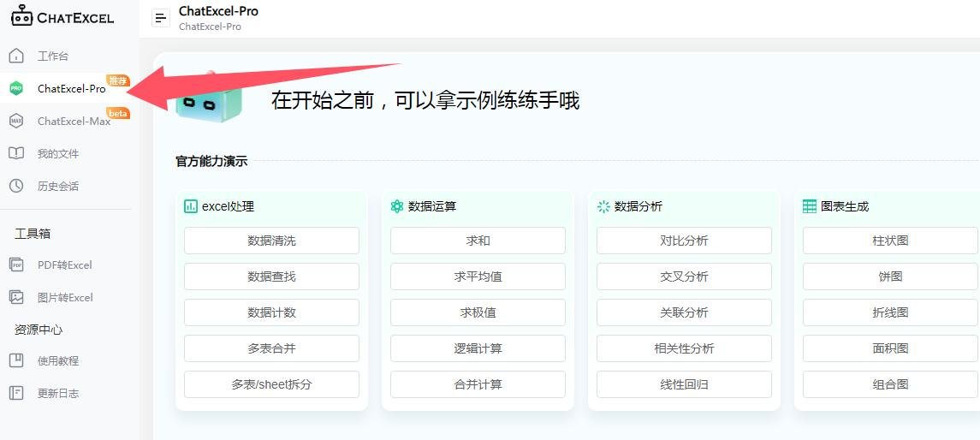Click the 求极值 example button
980x440 pixels.
[478, 312]
